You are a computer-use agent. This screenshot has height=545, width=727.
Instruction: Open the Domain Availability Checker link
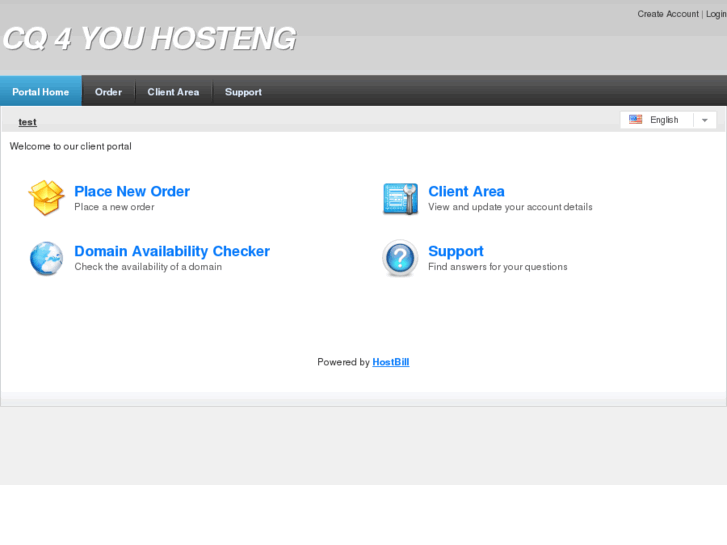(x=172, y=251)
